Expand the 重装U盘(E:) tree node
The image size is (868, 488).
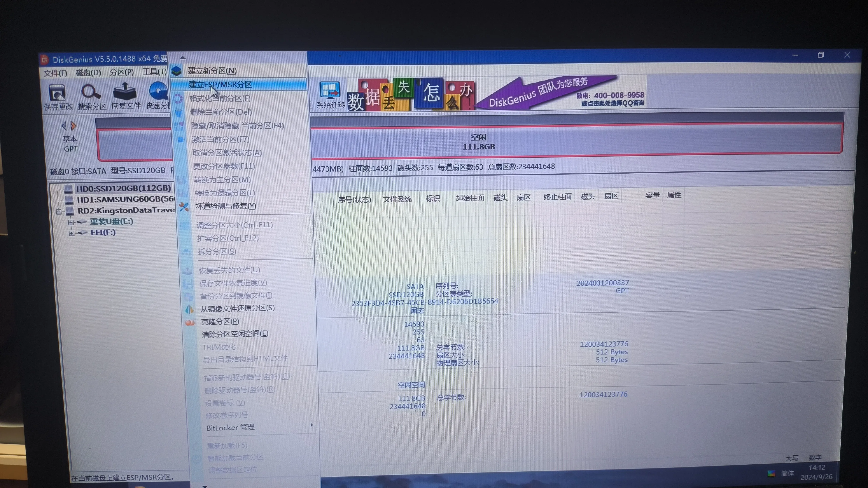(x=71, y=222)
